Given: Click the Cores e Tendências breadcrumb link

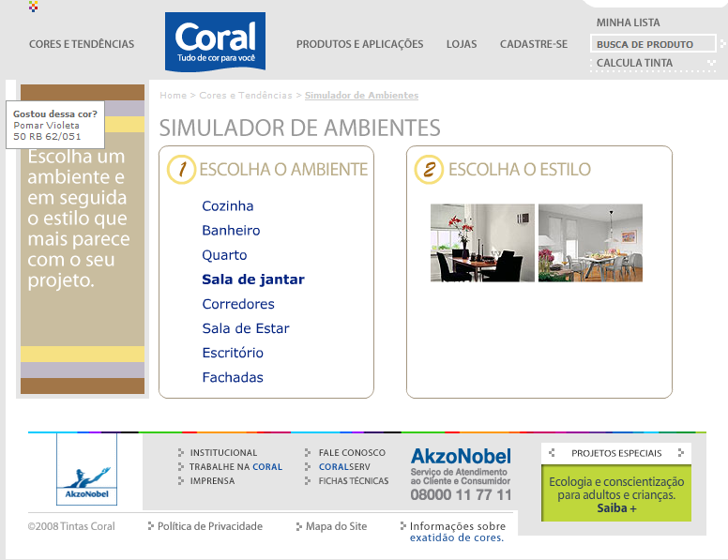Looking at the screenshot, I should coord(246,95).
